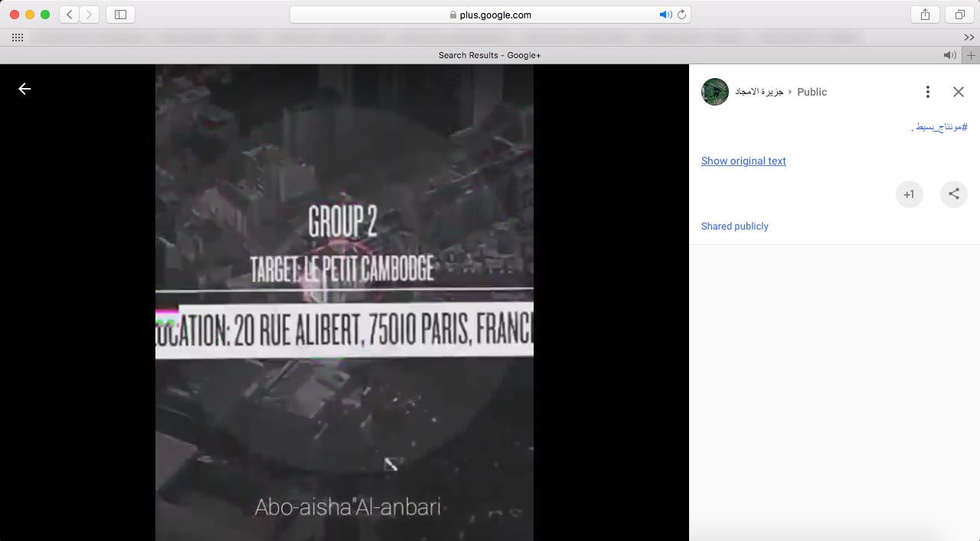Open a new tab with the plus button
Image resolution: width=980 pixels, height=541 pixels.
[x=971, y=55]
